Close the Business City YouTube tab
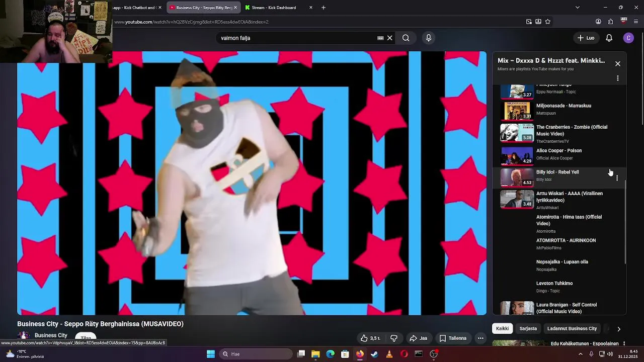 (x=235, y=8)
